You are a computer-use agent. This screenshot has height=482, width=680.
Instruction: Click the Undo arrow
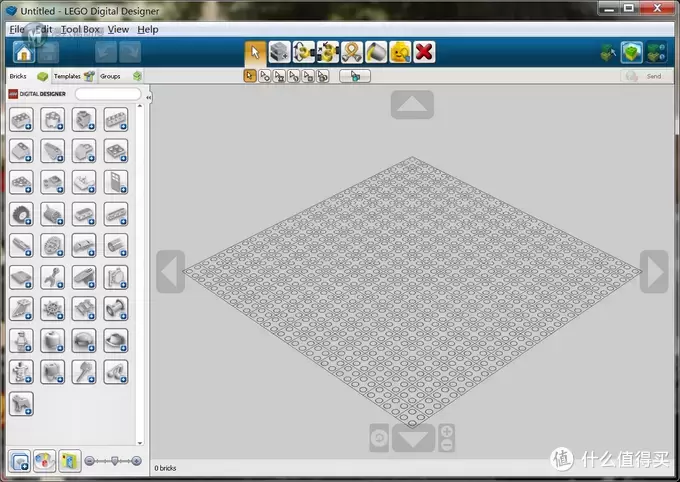106,52
